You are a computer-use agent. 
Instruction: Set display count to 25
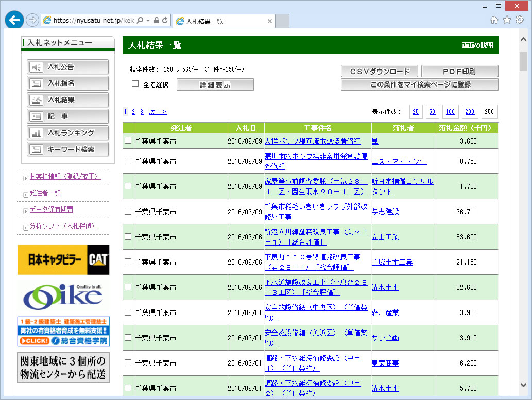coord(416,112)
